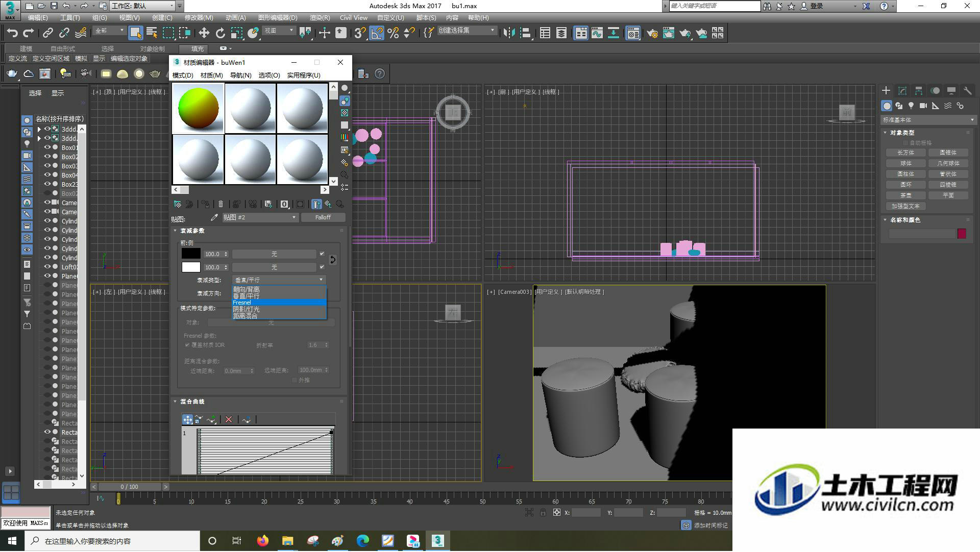Switch to the 对象绘制 ribbon tab
The height and width of the screenshot is (552, 980).
[x=152, y=48]
